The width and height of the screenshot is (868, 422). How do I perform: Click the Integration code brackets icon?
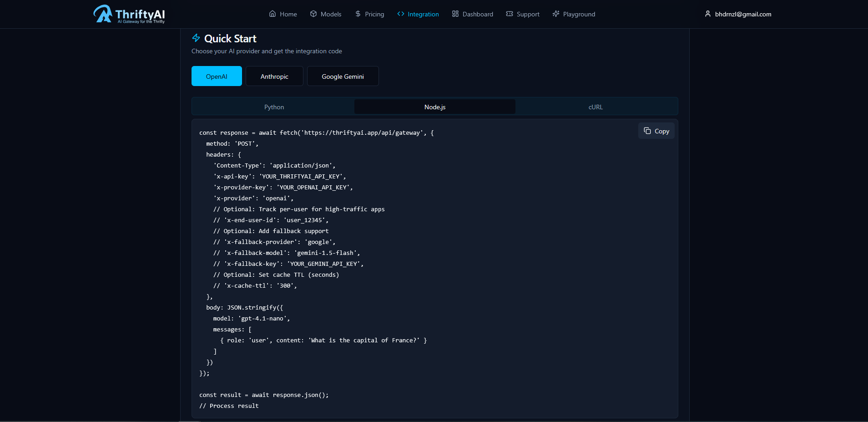click(402, 14)
